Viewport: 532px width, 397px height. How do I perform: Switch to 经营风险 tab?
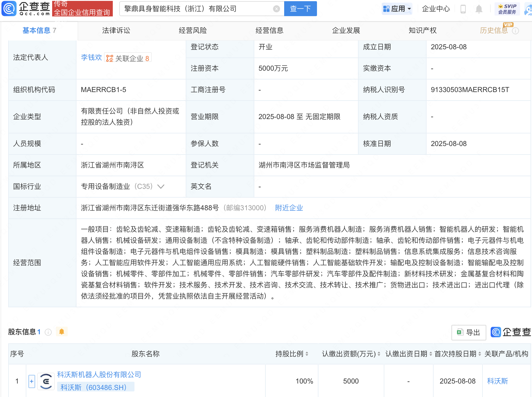click(193, 30)
